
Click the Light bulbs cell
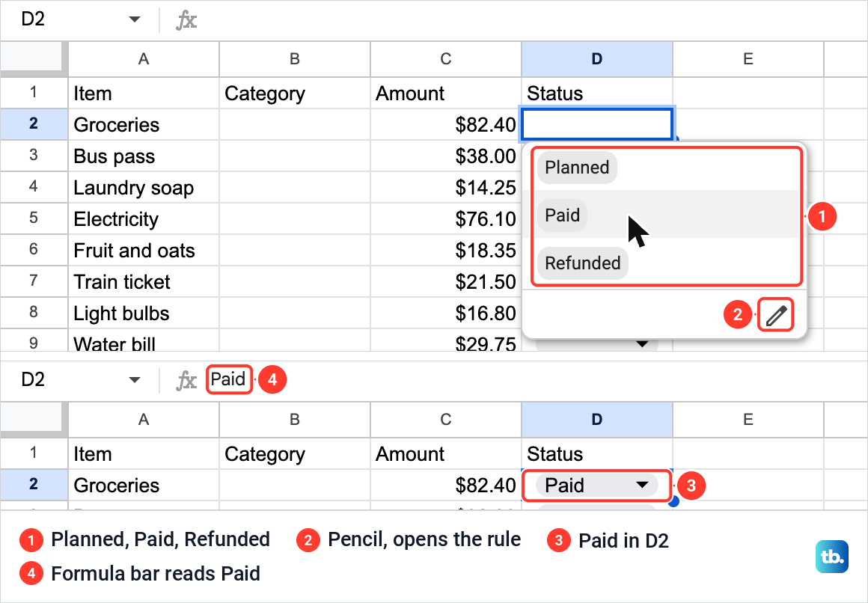click(x=144, y=313)
